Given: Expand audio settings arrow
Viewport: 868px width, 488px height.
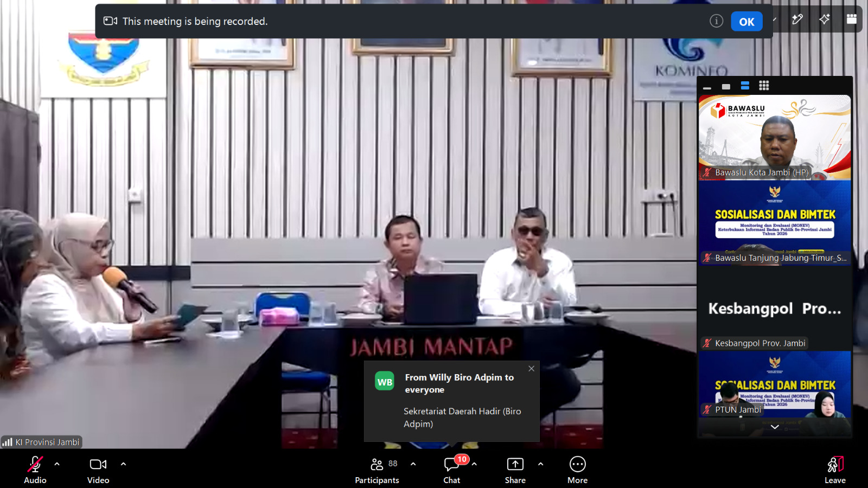Looking at the screenshot, I should [x=57, y=464].
